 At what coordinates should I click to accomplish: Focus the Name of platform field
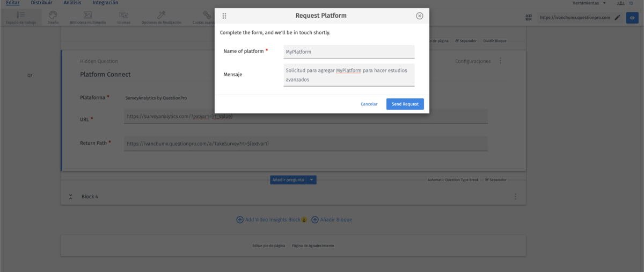pos(349,52)
